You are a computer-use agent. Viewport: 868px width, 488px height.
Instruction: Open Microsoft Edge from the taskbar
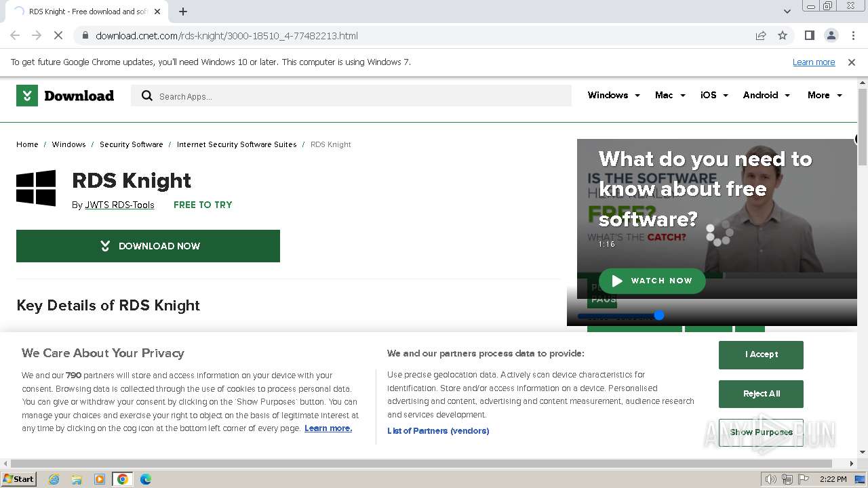point(146,479)
